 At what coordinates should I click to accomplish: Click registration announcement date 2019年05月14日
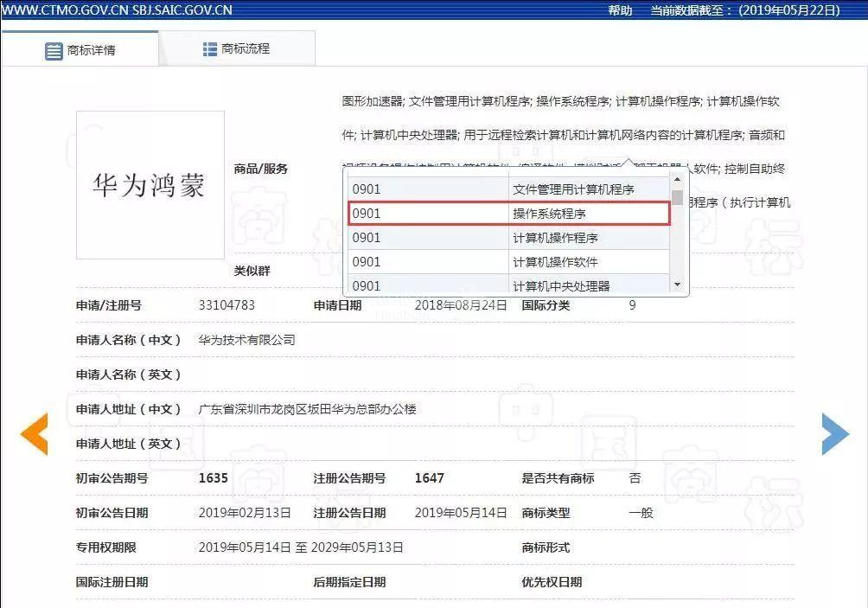tap(461, 513)
